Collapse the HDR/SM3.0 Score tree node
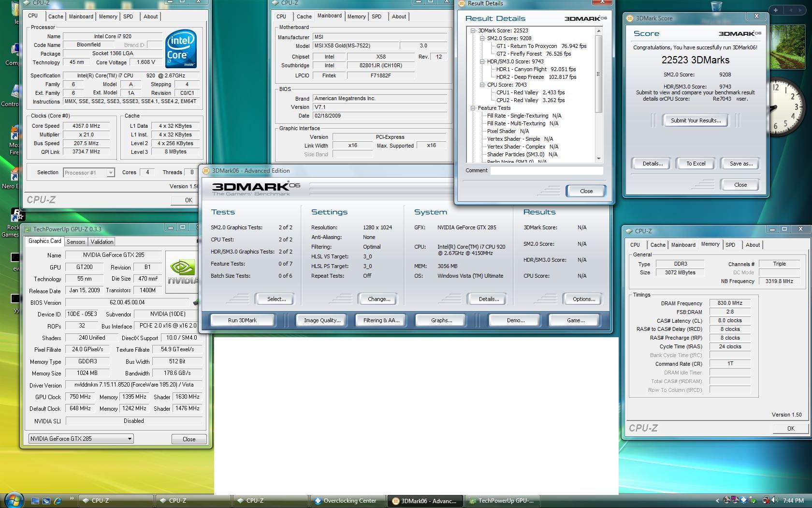Viewport: 812px width, 508px height. point(482,61)
